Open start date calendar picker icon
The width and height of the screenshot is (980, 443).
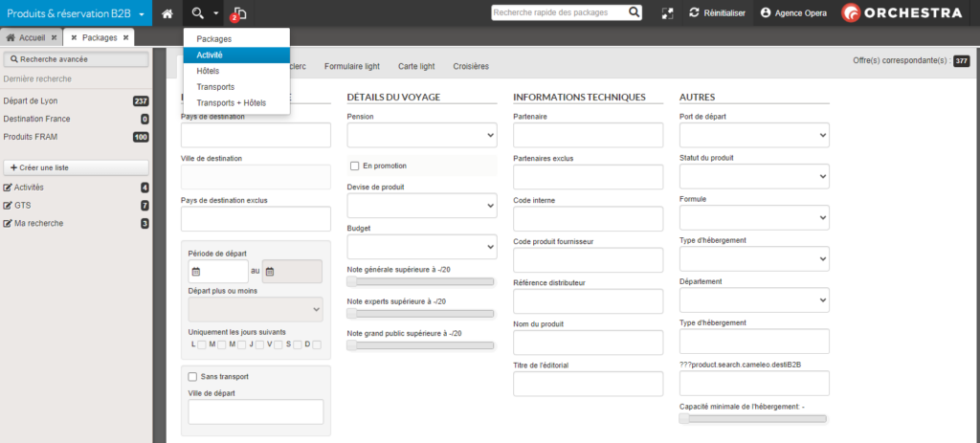(195, 272)
